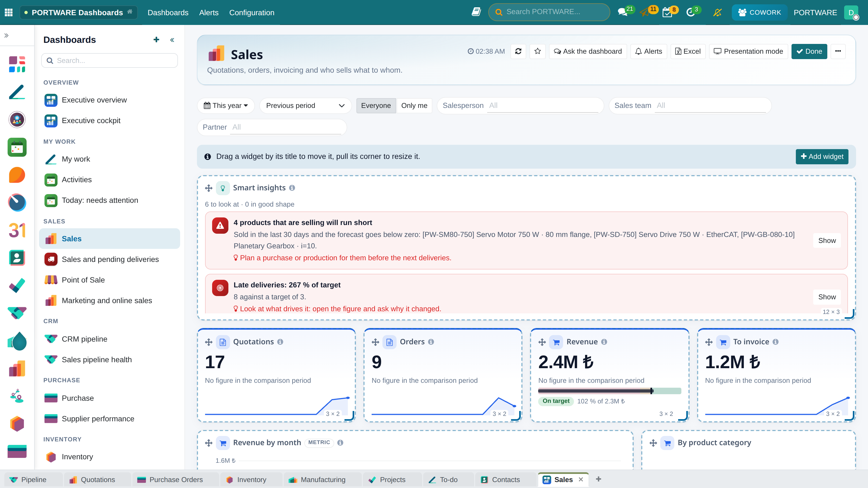The width and height of the screenshot is (868, 488).
Task: Open the activities calendar icon with badge 8
Action: (667, 12)
